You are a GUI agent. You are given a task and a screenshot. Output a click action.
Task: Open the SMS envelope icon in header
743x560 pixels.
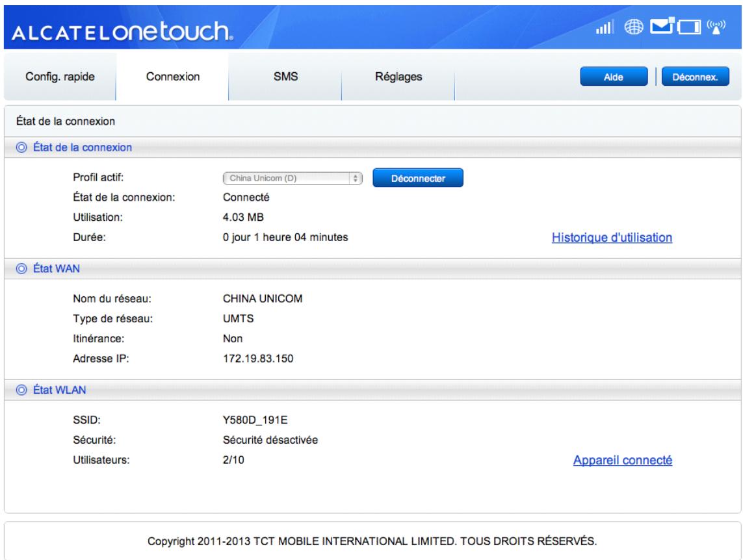662,25
